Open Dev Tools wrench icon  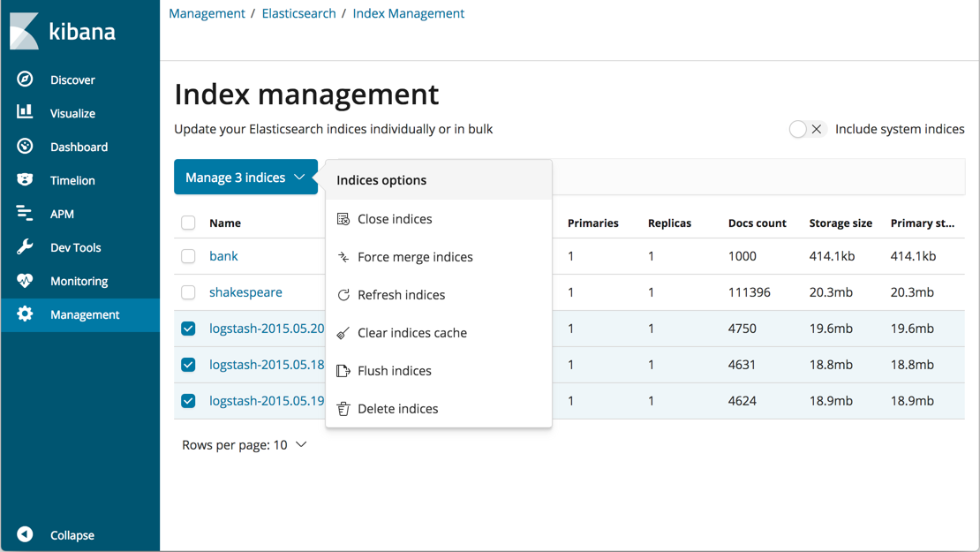[x=25, y=246]
